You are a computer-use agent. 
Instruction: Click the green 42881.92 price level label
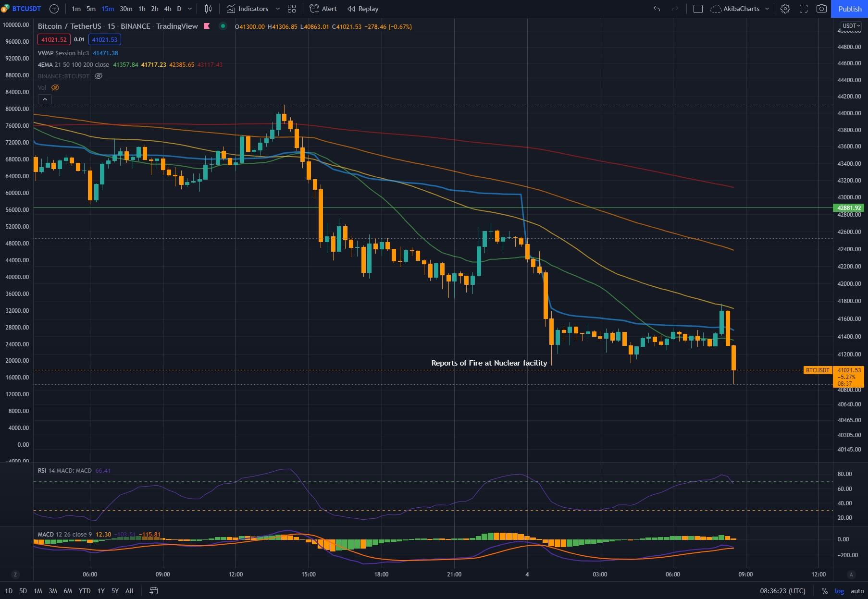(x=848, y=208)
